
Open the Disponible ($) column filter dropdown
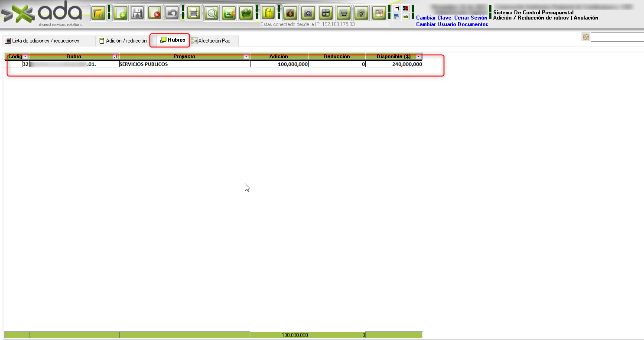[x=419, y=57]
